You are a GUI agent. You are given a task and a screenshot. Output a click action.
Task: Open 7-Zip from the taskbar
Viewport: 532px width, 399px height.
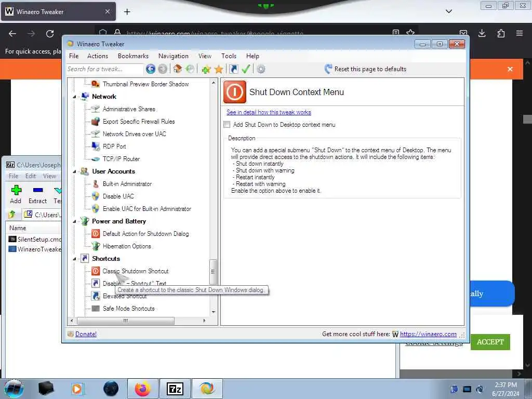pyautogui.click(x=175, y=389)
